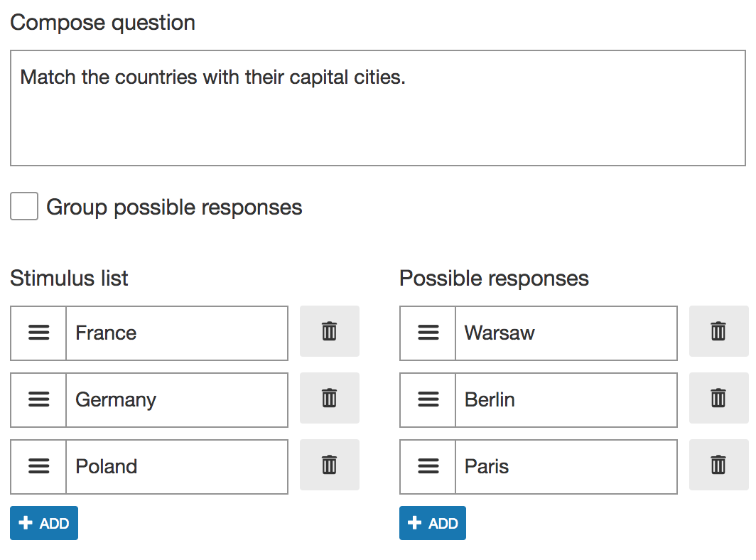Add a new possible response
The width and height of the screenshot is (756, 560).
(x=433, y=523)
